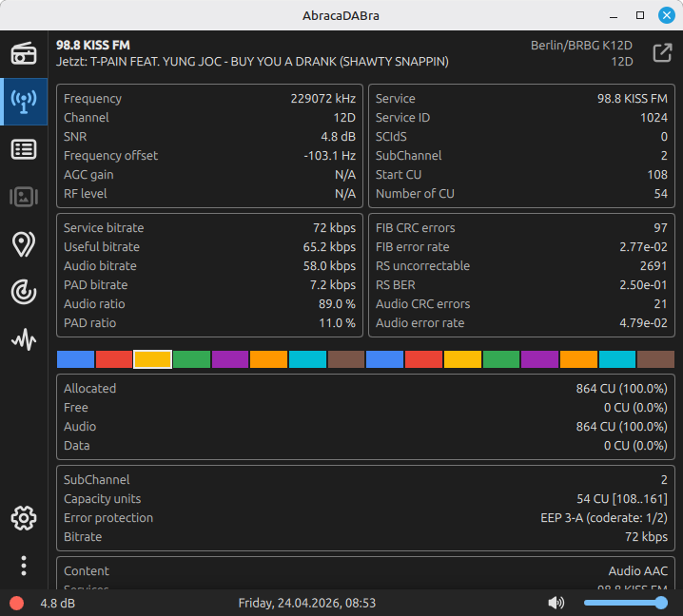
Task: Click the pop-out icon at top right
Action: tap(662, 53)
